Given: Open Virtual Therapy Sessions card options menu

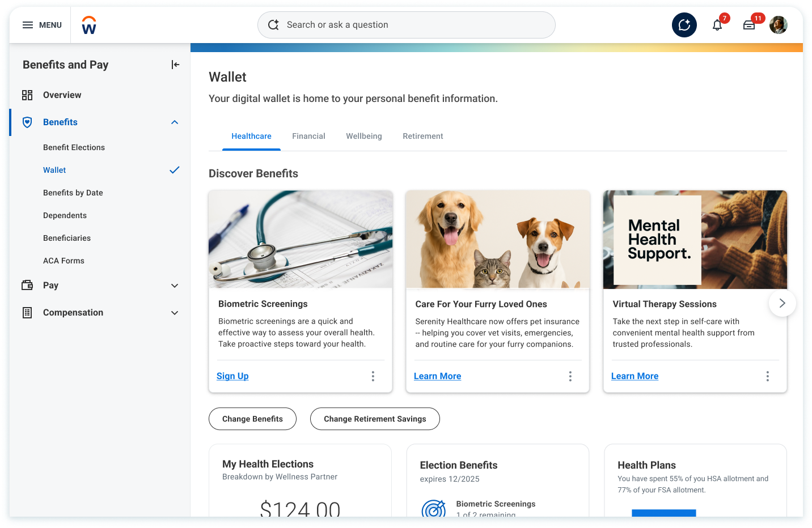Looking at the screenshot, I should click(x=768, y=376).
